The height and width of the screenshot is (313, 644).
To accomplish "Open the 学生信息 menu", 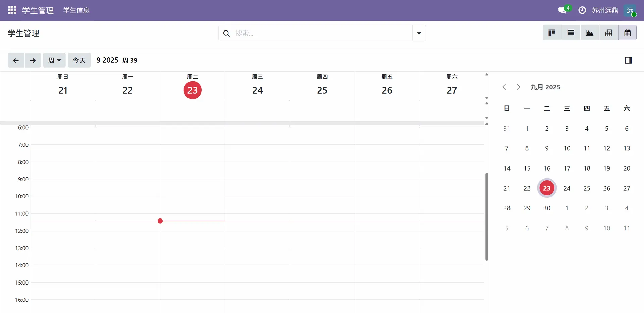I will coord(76,10).
